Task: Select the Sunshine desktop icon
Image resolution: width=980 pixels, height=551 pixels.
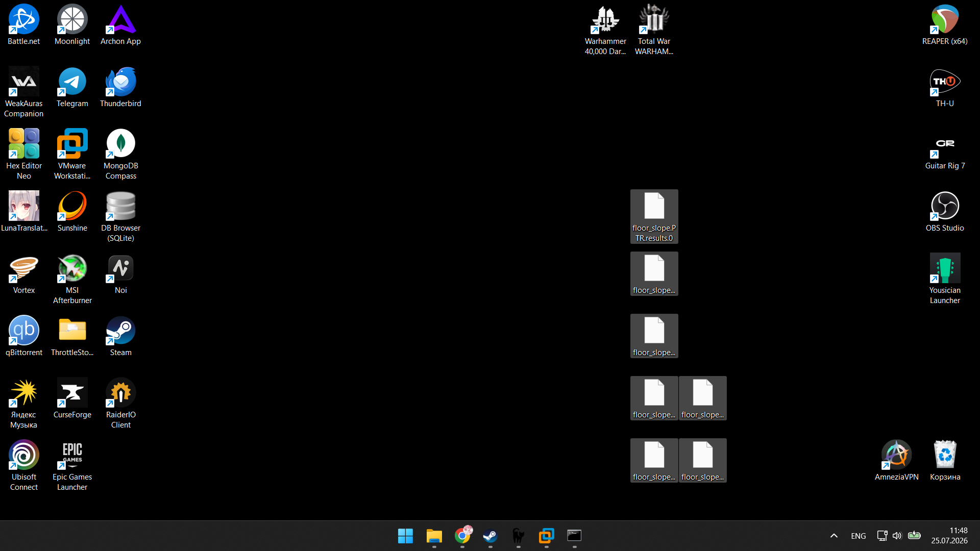Action: tap(72, 212)
